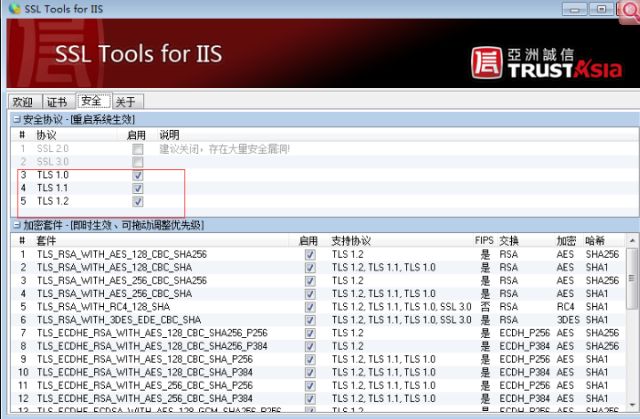Viewport: 640px width, 419px height.
Task: Click the 交换 column header
Action: pyautogui.click(x=509, y=241)
